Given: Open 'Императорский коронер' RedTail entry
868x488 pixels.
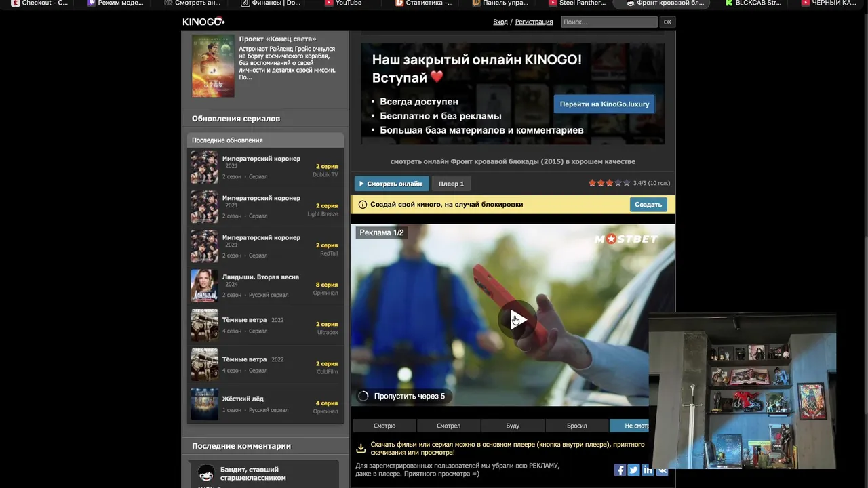Looking at the screenshot, I should click(x=265, y=245).
